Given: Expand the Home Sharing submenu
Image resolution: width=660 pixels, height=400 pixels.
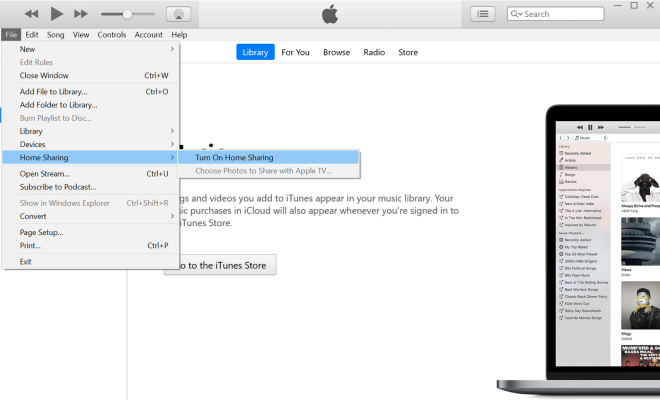Looking at the screenshot, I should click(x=90, y=157).
